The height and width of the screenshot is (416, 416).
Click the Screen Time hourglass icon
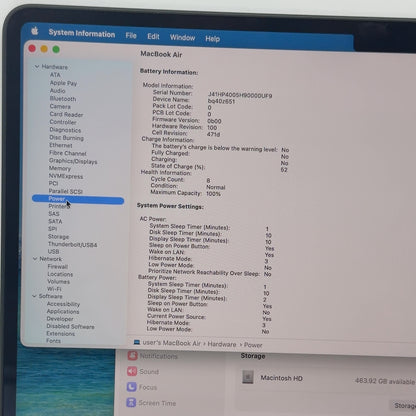point(131,402)
